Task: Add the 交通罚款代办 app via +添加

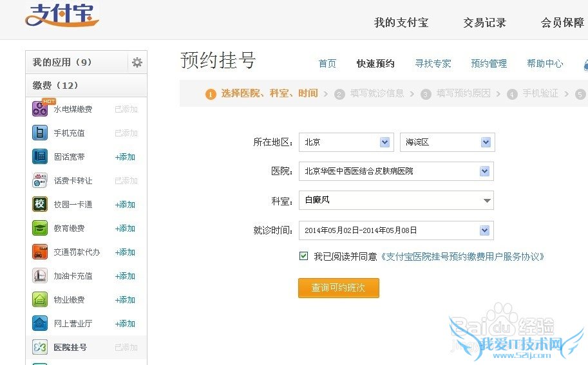Action: [x=125, y=252]
